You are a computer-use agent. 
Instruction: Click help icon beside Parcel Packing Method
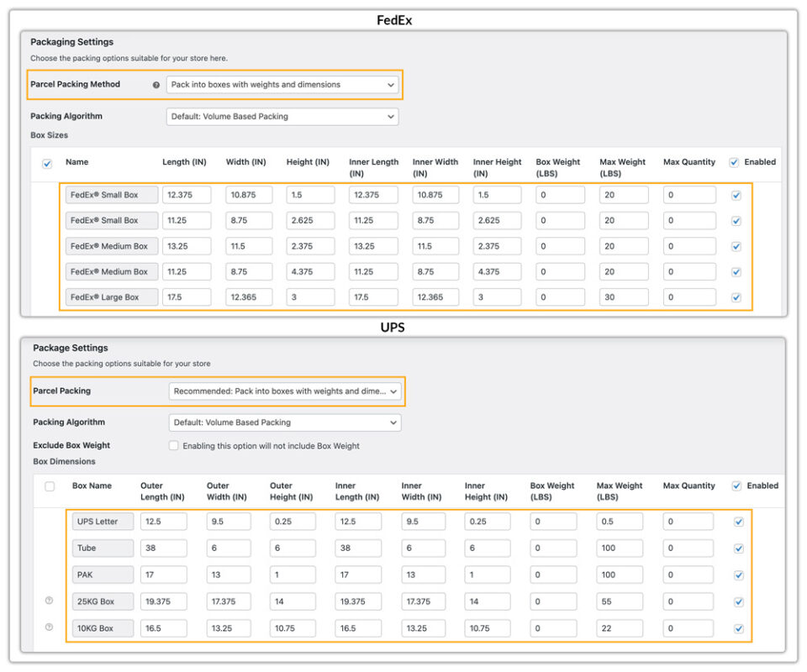(x=156, y=85)
